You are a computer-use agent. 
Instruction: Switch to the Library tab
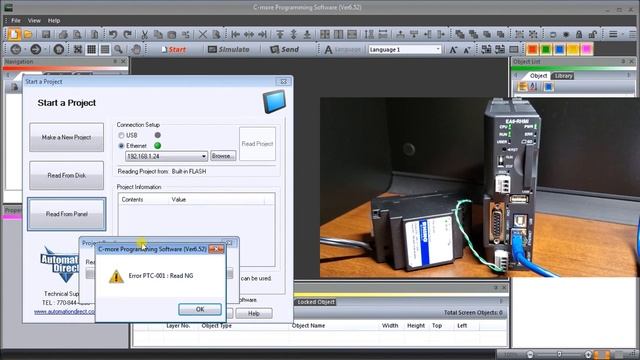[x=563, y=76]
